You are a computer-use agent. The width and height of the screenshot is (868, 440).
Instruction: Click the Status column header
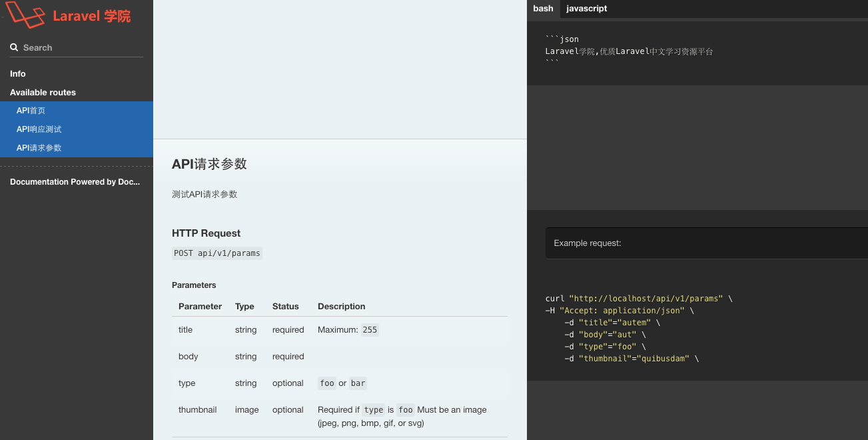(286, 306)
